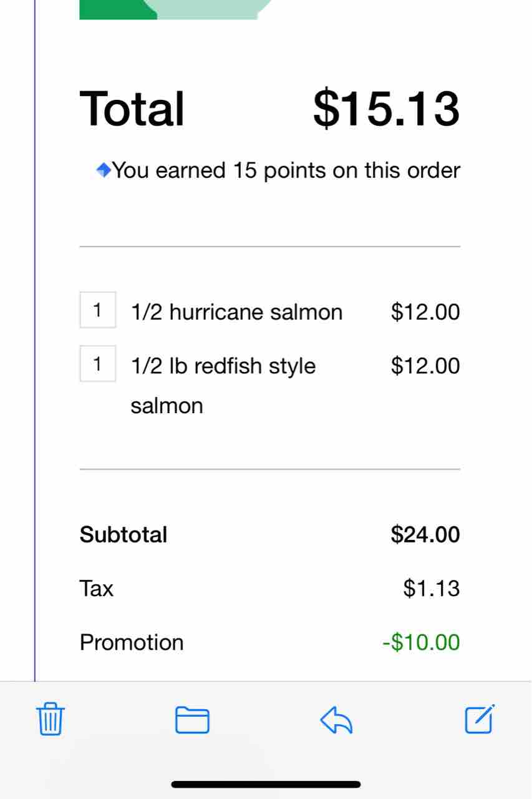
Task: Tap the $1.13 tax amount
Action: pyautogui.click(x=432, y=588)
